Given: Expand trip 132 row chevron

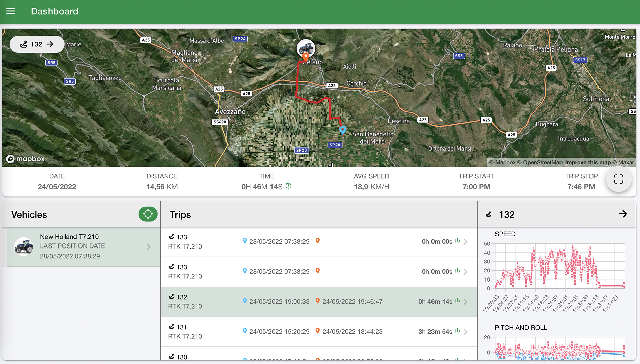Looking at the screenshot, I should pos(465,302).
